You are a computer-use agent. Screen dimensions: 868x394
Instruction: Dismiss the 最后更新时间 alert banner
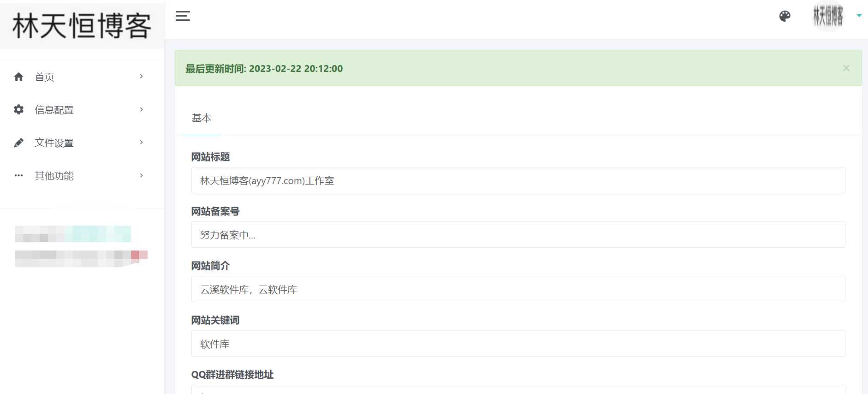pos(846,68)
